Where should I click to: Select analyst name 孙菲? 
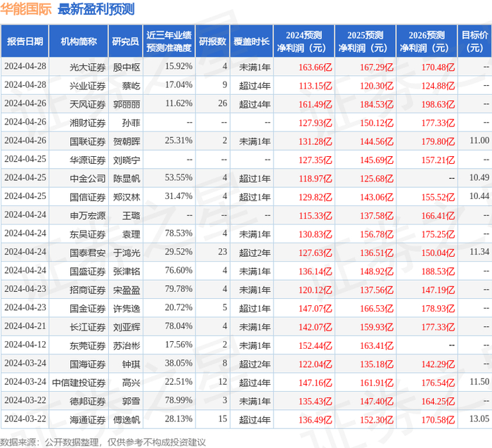131,123
